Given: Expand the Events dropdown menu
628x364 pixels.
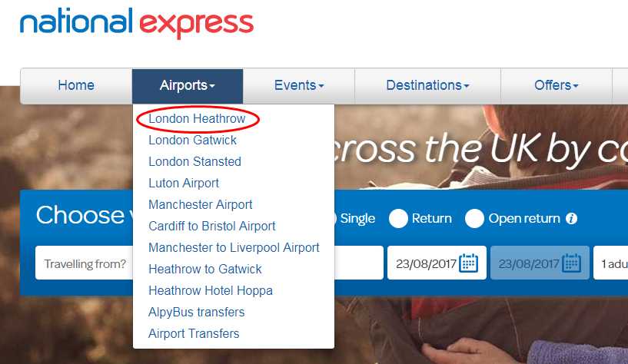Looking at the screenshot, I should coord(299,85).
